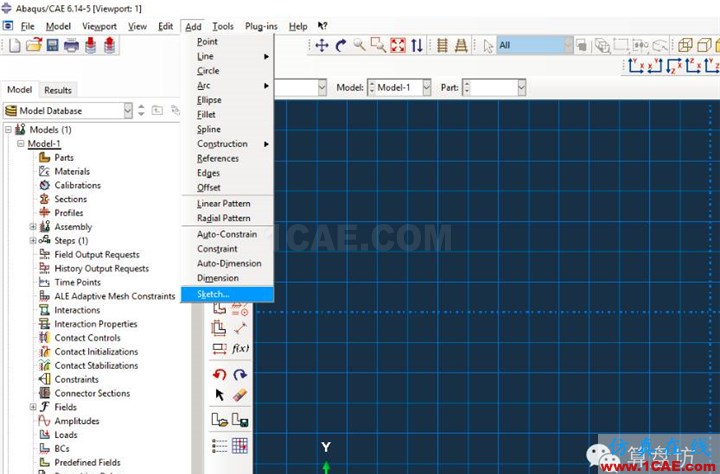Click the Redo blue arrow in sketcher toolbox
This screenshot has height=474, width=720.
click(240, 374)
